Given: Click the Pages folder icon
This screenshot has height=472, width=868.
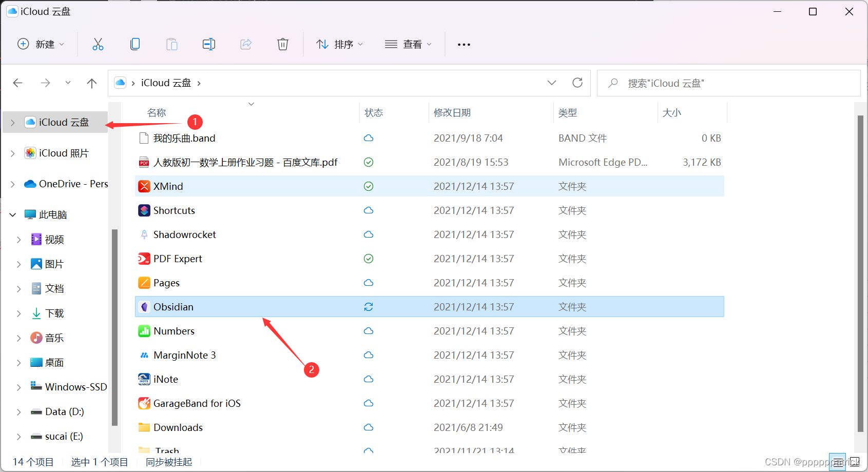Looking at the screenshot, I should click(x=144, y=283).
